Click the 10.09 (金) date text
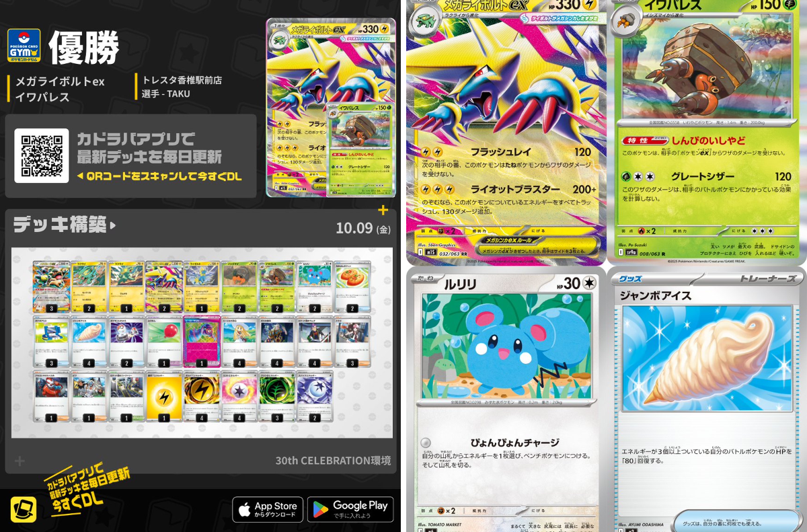 (x=363, y=229)
